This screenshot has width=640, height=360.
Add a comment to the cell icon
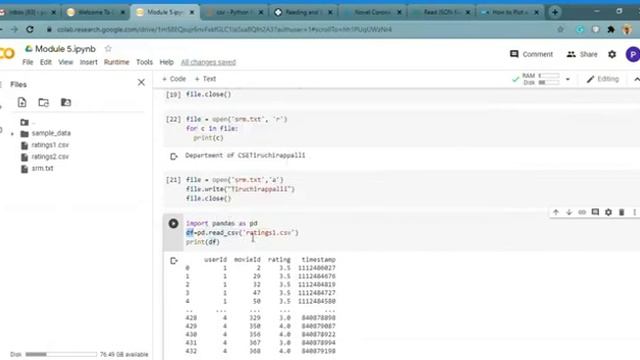595,212
